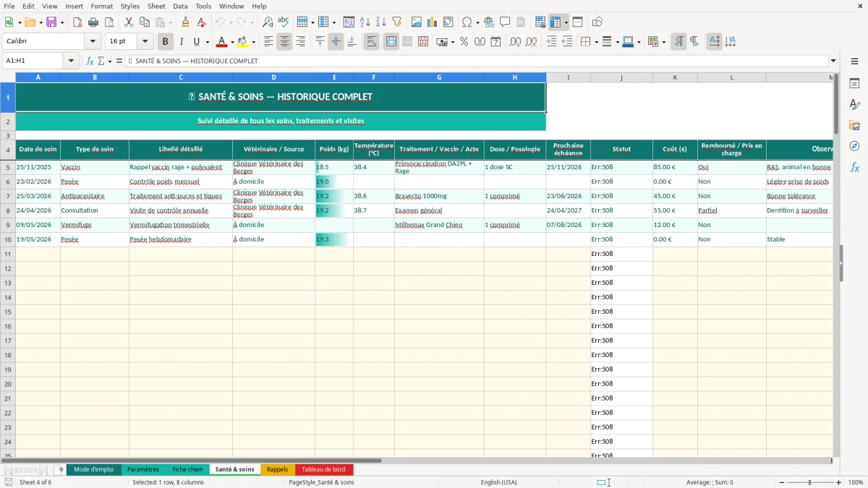
Task: Open the Sheet menu
Action: point(156,6)
